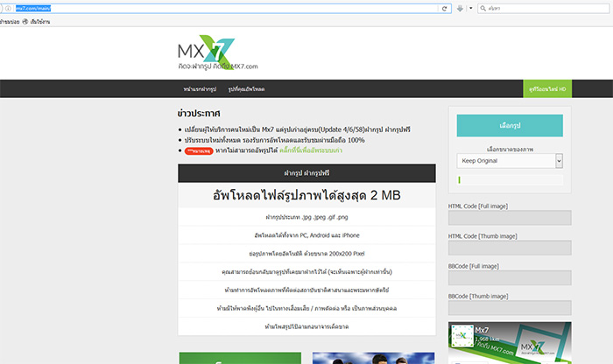Click the green ดูทีวีออนไลน์ HD button

point(547,88)
